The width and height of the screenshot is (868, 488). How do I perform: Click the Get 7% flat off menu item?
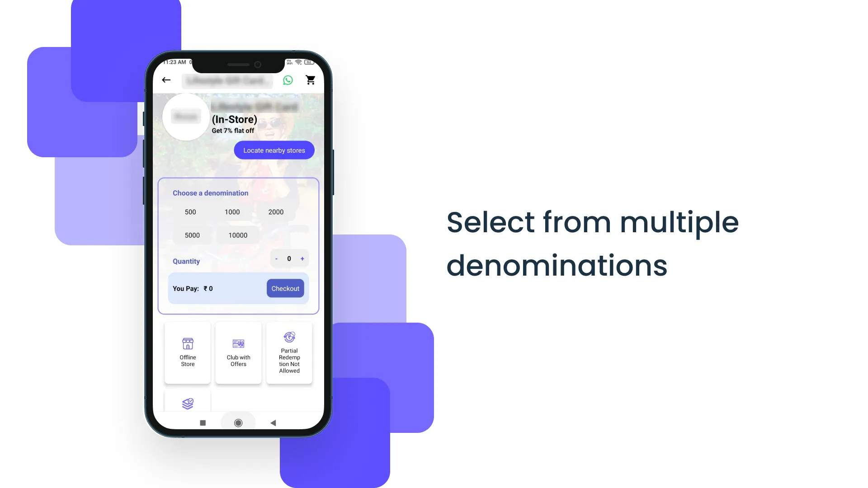[x=233, y=131]
